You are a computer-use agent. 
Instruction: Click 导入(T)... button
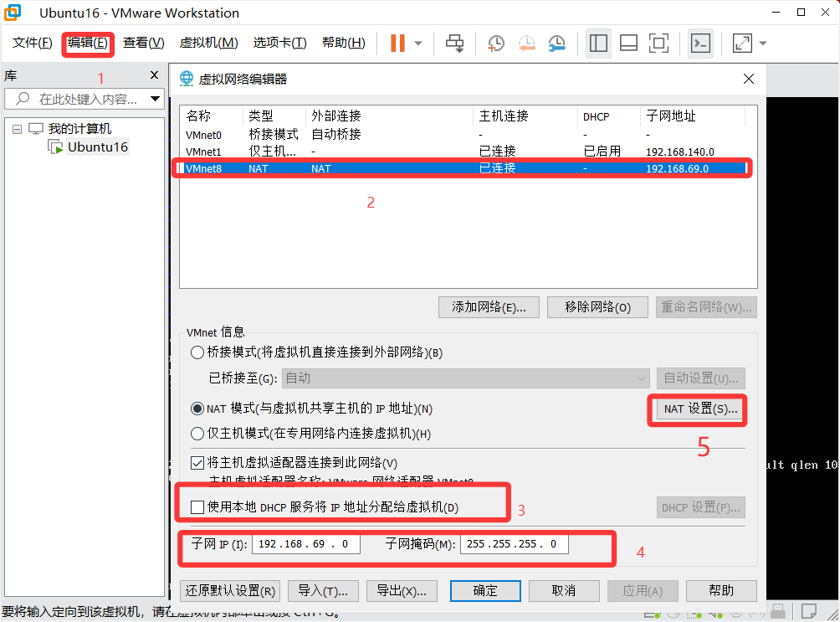click(323, 591)
